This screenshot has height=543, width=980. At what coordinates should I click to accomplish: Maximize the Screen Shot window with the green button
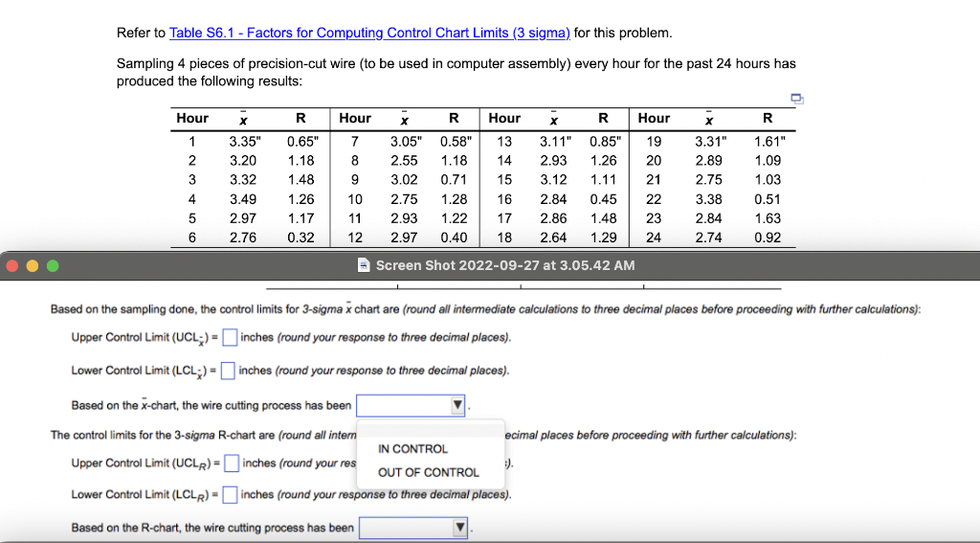click(54, 266)
